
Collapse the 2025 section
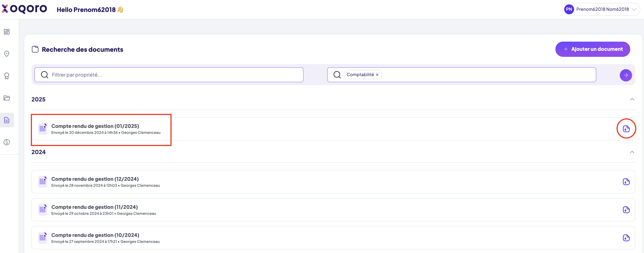click(632, 99)
